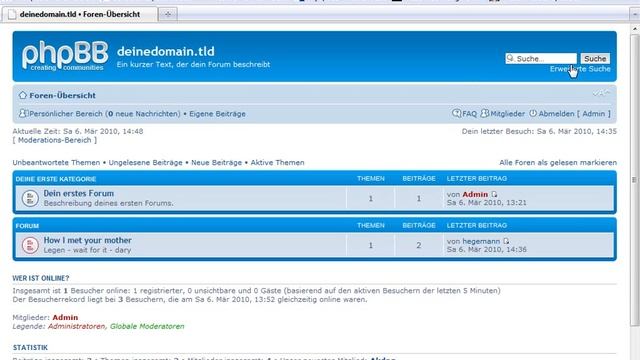The height and width of the screenshot is (360, 640).
Task: View latest post icon next to Admin
Action: (x=494, y=194)
